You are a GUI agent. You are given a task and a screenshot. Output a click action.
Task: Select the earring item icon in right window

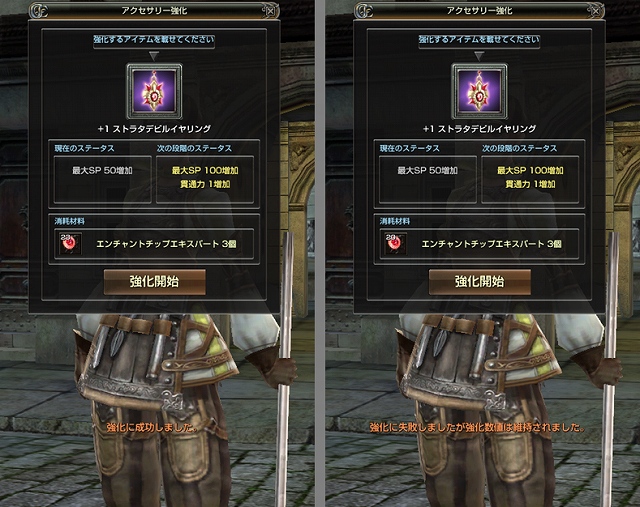click(x=479, y=91)
